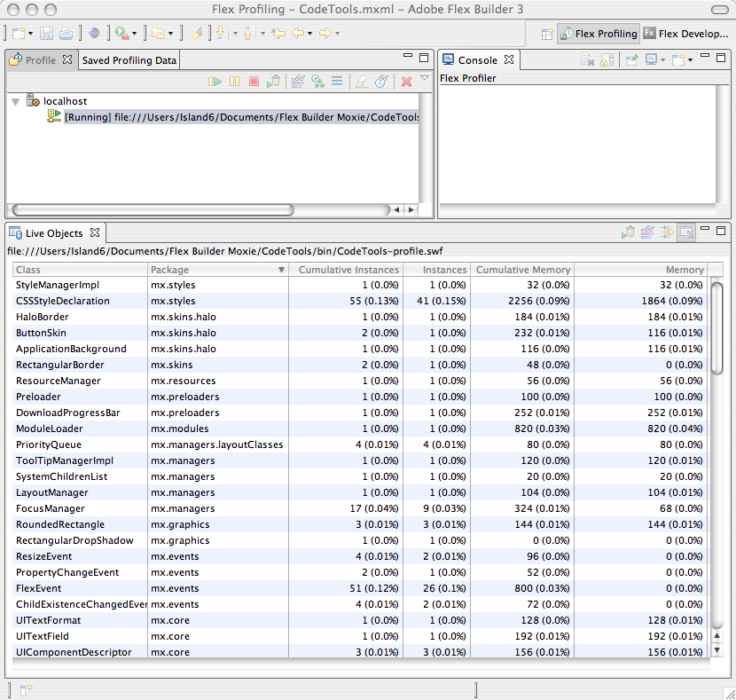Select the CSSStyleDeclaration row
The image size is (736, 700).
(359, 301)
